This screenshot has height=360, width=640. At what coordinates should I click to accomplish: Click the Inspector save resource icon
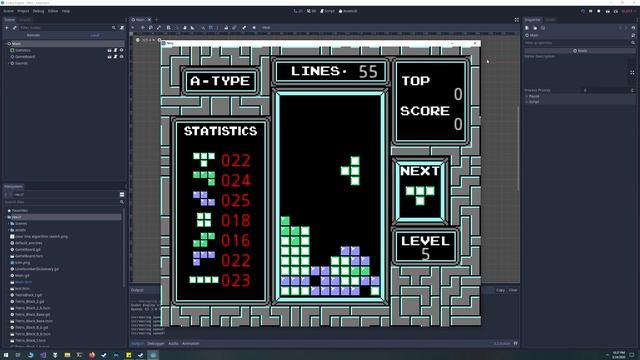coord(543,28)
